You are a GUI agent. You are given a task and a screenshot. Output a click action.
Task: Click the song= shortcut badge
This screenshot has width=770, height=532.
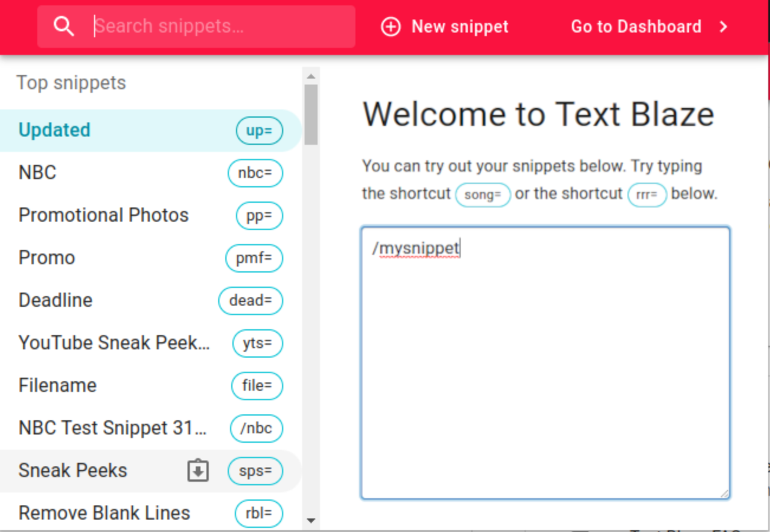[483, 194]
